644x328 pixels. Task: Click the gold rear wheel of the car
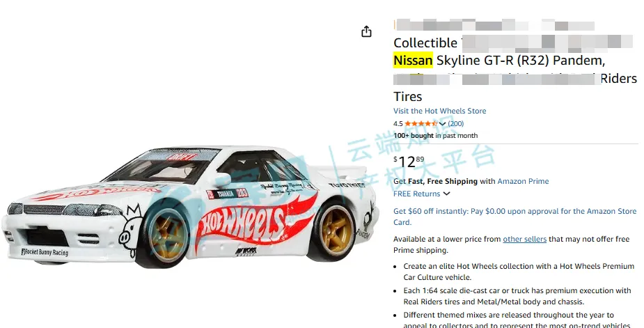[x=336, y=229]
